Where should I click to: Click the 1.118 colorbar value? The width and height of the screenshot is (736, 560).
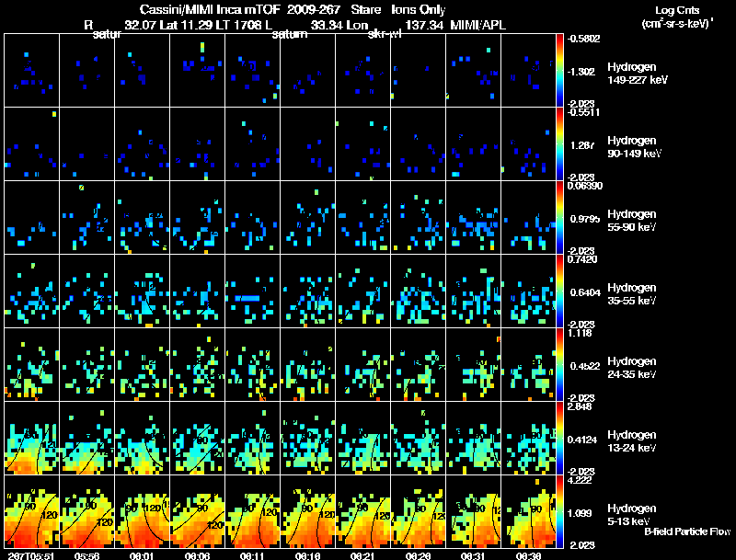580,333
